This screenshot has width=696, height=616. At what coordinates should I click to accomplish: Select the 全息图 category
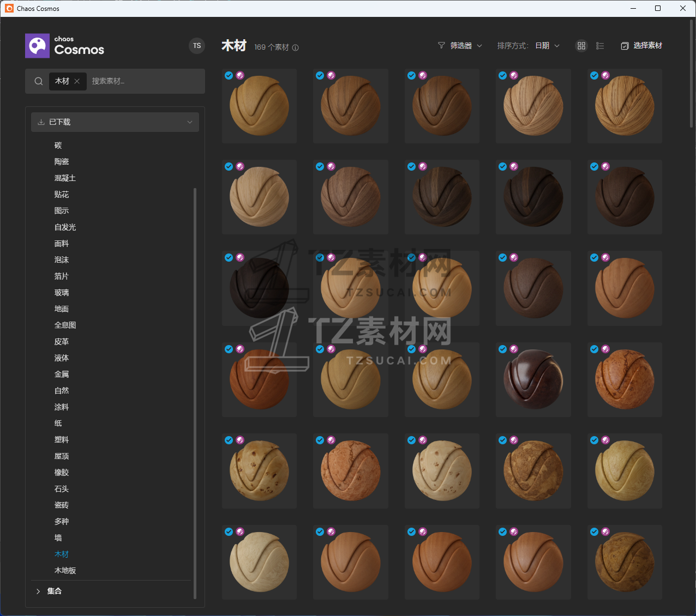65,325
